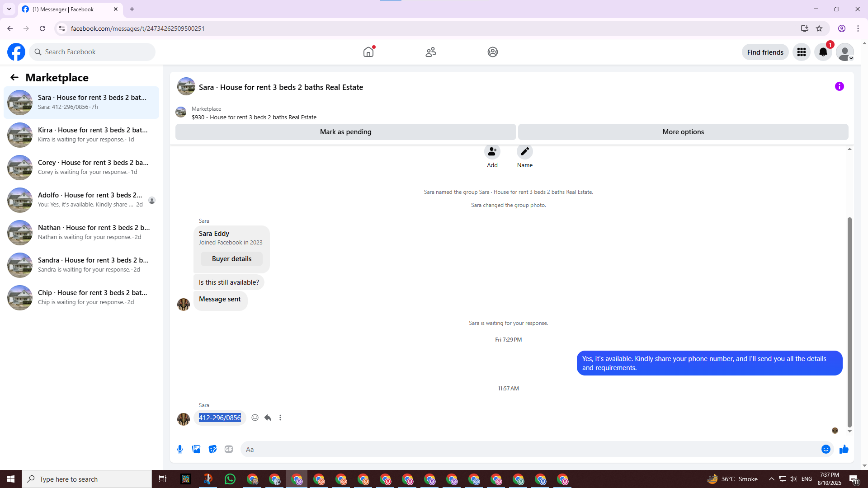
Task: Open the sticker picker icon
Action: click(212, 449)
